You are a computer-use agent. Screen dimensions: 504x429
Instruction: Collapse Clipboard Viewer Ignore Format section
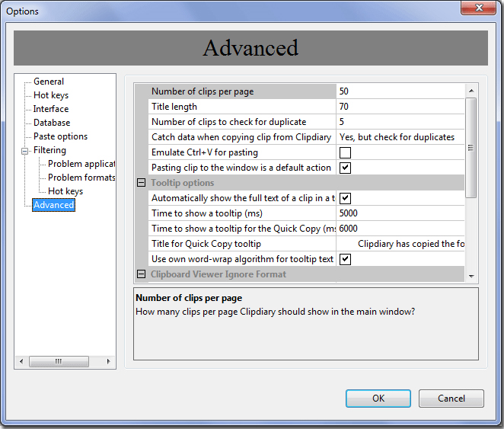(x=141, y=274)
